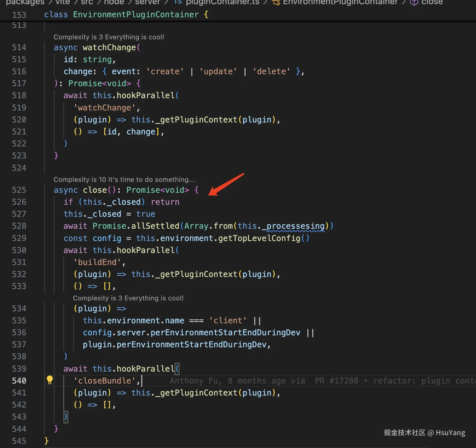Click the return keyword on line 526
Screen dimensions: 476x448
[165, 202]
